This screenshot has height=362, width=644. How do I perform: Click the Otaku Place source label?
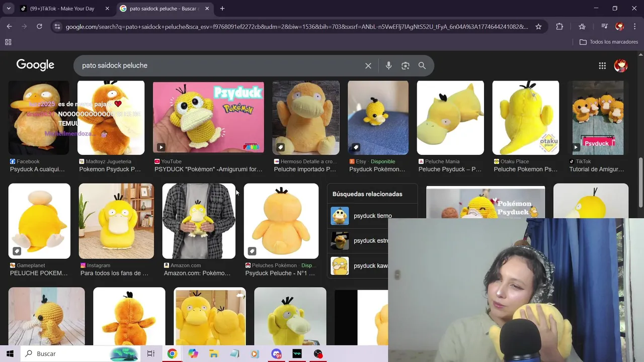point(515,161)
